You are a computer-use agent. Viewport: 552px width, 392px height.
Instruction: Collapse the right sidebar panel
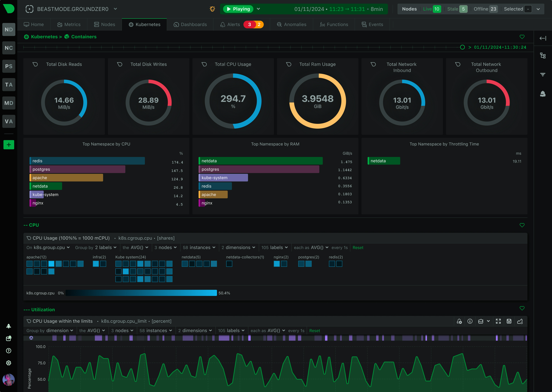coord(543,38)
